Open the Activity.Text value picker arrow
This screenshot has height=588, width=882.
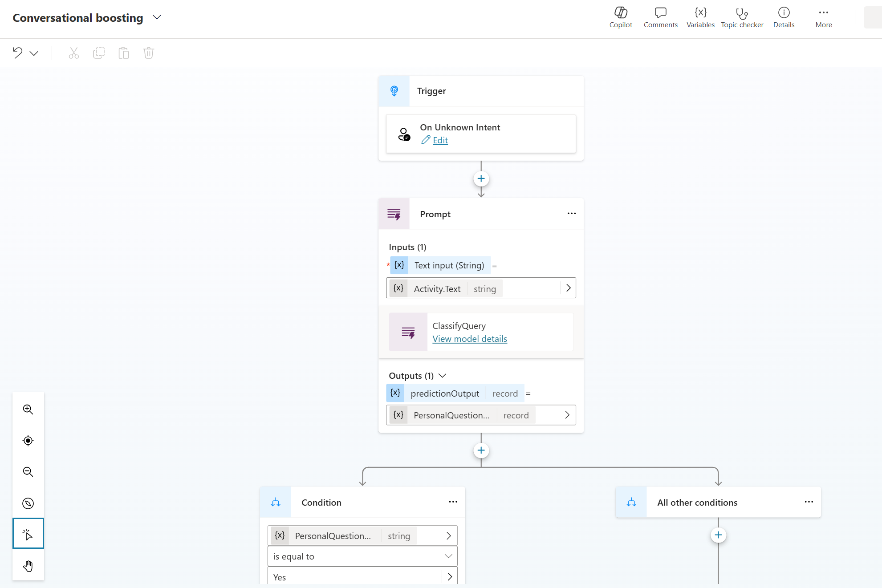click(x=568, y=288)
